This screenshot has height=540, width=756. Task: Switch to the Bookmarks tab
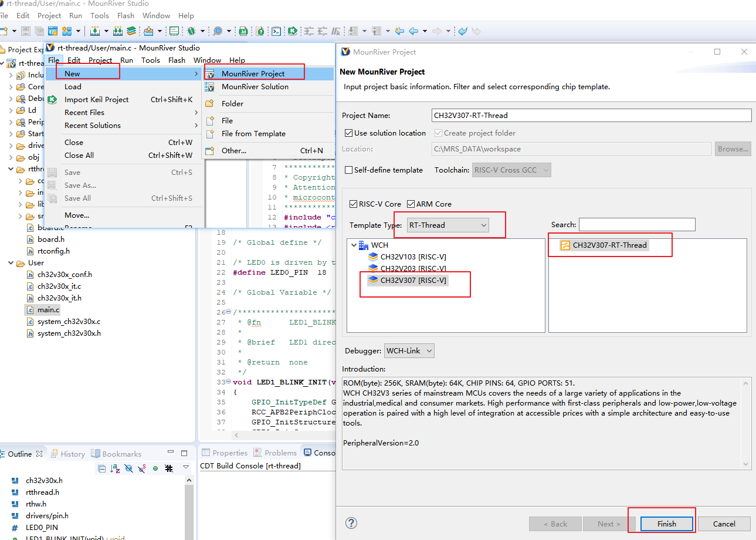click(x=116, y=454)
